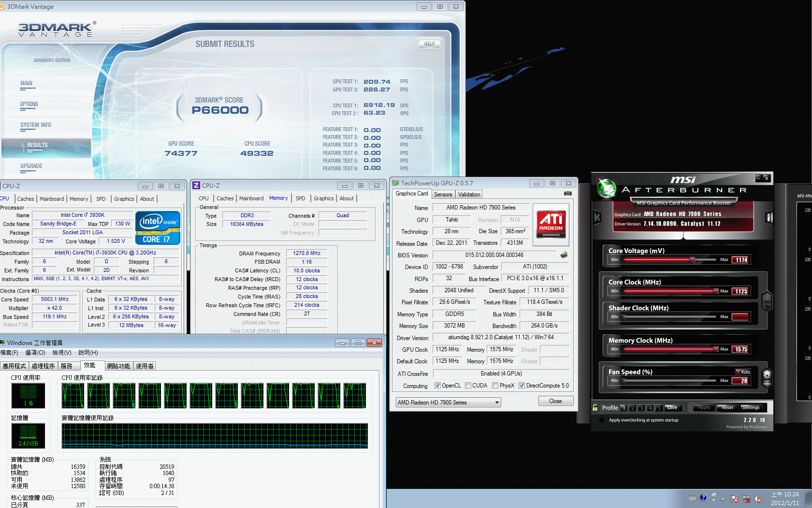Expand hidden tray icons arrow
This screenshot has height=508, width=812.
723,499
